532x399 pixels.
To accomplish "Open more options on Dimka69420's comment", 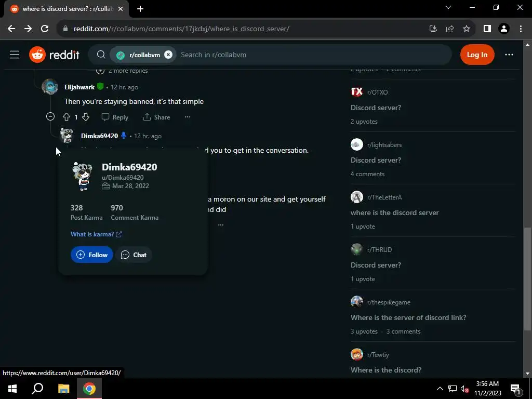I will point(220,224).
